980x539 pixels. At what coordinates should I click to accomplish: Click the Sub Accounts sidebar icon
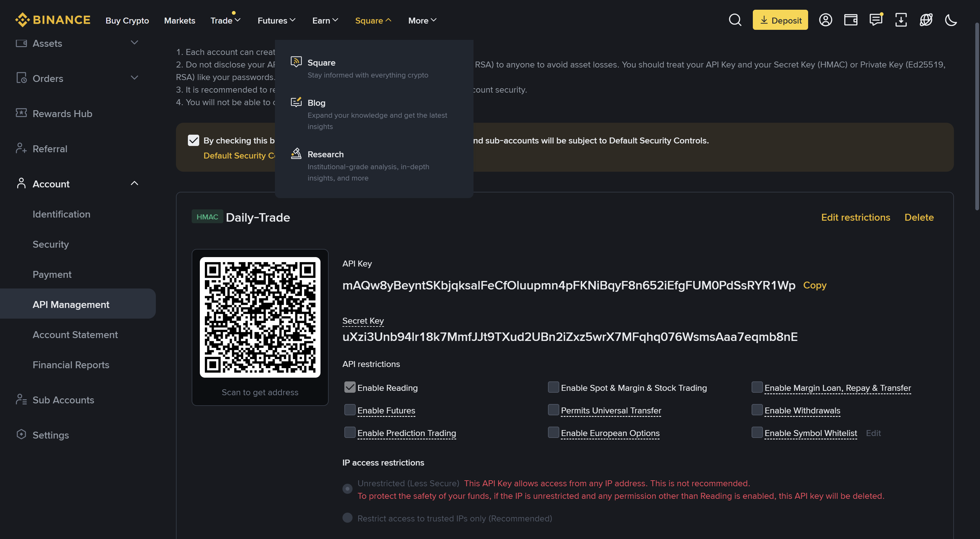[21, 400]
